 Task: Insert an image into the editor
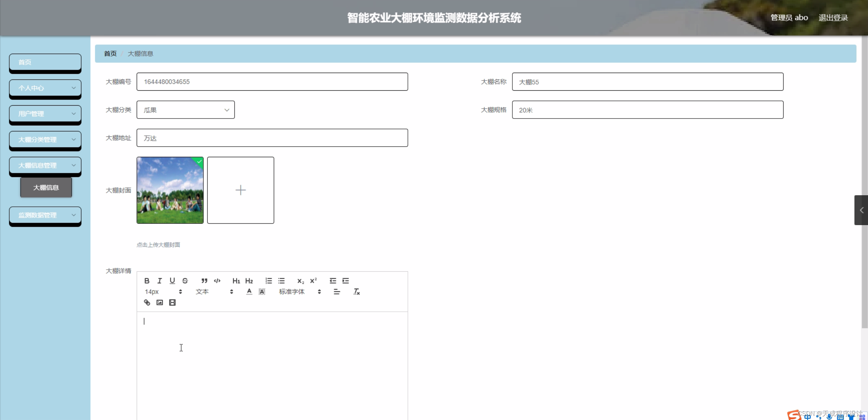pyautogui.click(x=159, y=303)
